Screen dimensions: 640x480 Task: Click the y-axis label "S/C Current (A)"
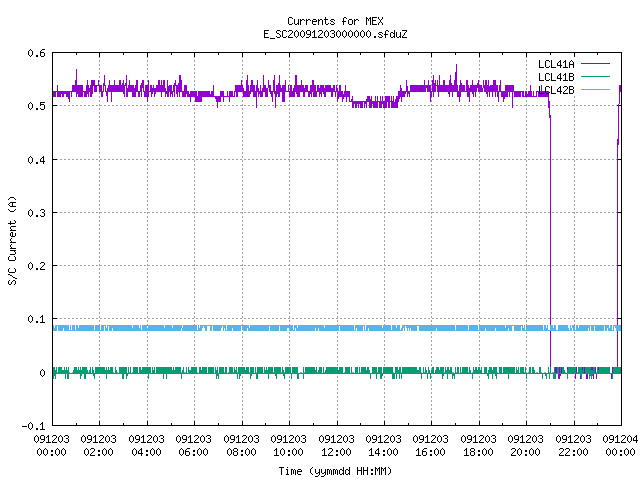tap(13, 241)
